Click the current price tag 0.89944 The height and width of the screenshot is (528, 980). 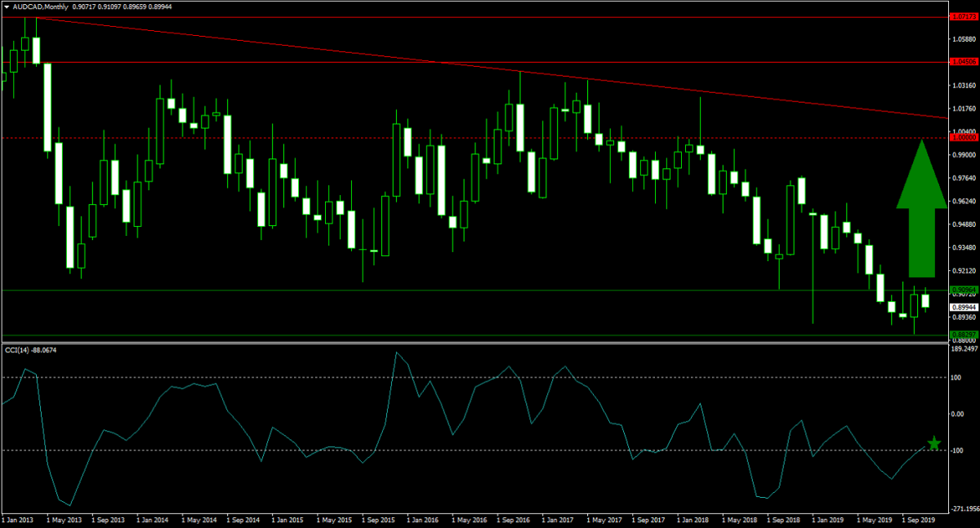point(964,307)
